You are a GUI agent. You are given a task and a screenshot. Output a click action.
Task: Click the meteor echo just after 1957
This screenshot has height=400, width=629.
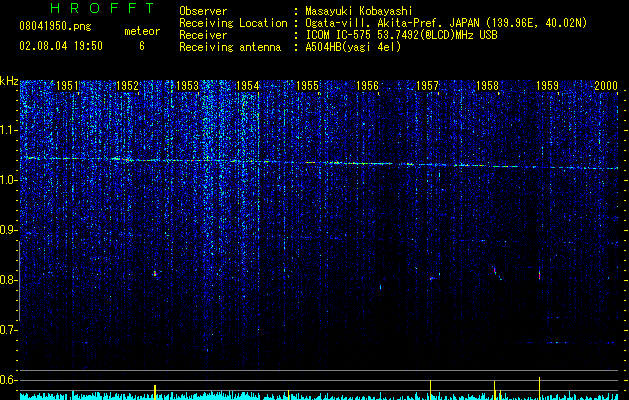[x=434, y=277]
